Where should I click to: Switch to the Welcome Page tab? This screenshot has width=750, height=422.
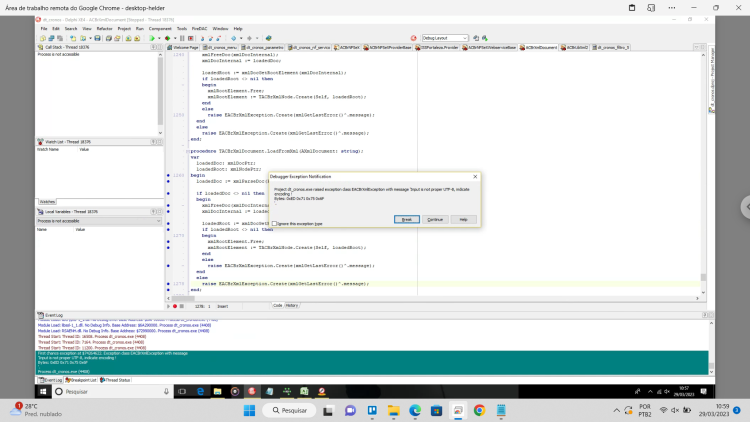coord(183,47)
